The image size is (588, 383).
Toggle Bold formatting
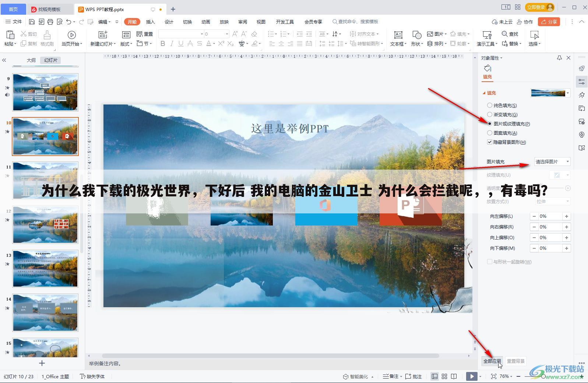click(163, 43)
